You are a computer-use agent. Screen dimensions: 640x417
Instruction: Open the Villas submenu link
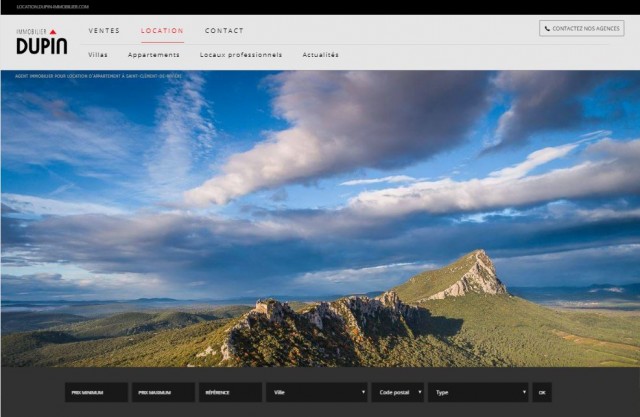tap(98, 55)
